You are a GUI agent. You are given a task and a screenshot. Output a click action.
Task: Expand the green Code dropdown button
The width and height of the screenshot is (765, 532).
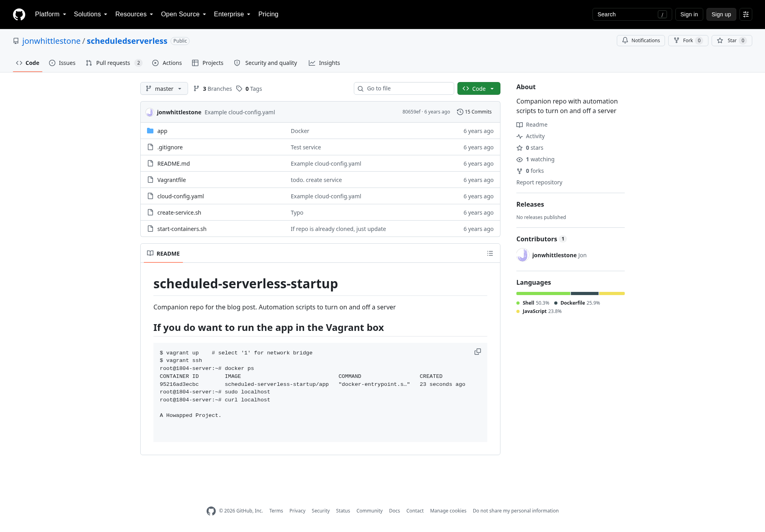click(479, 88)
